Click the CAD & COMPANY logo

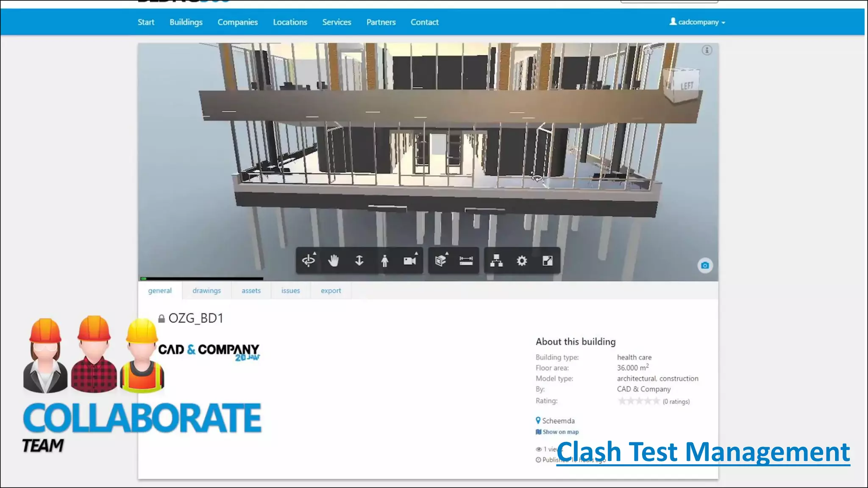coord(209,352)
